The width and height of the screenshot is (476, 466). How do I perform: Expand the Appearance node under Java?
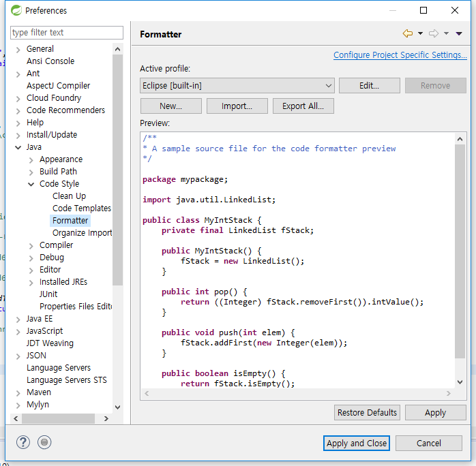31,160
